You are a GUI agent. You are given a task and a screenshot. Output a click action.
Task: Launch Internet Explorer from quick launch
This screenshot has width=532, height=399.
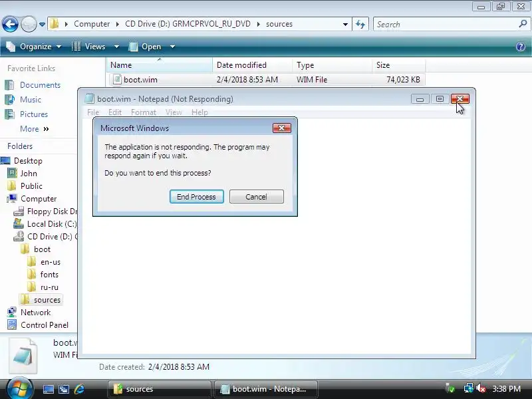pyautogui.click(x=79, y=389)
